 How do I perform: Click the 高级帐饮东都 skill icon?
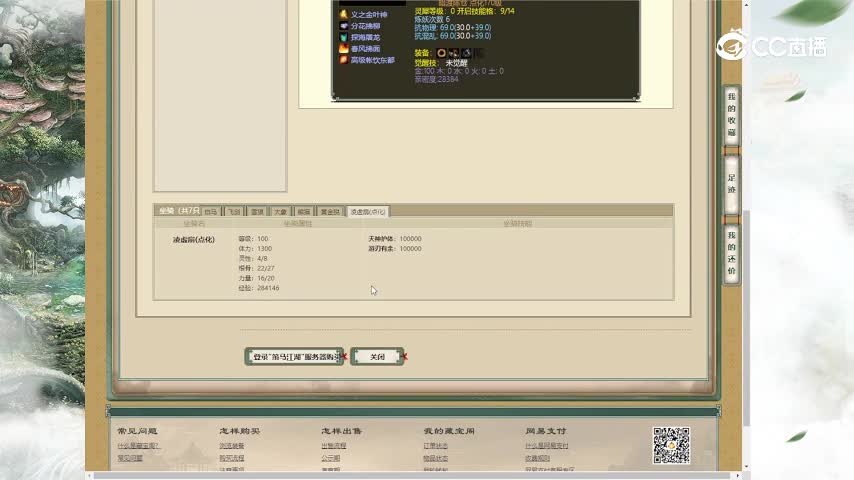pyautogui.click(x=343, y=60)
